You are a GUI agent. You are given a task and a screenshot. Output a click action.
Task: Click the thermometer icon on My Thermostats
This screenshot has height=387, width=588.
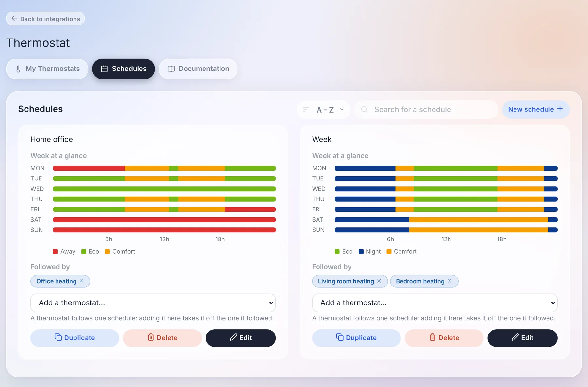[x=18, y=69]
